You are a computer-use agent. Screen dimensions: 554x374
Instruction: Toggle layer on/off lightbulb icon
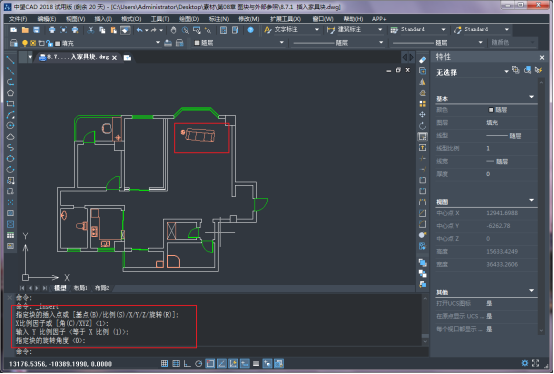25,43
